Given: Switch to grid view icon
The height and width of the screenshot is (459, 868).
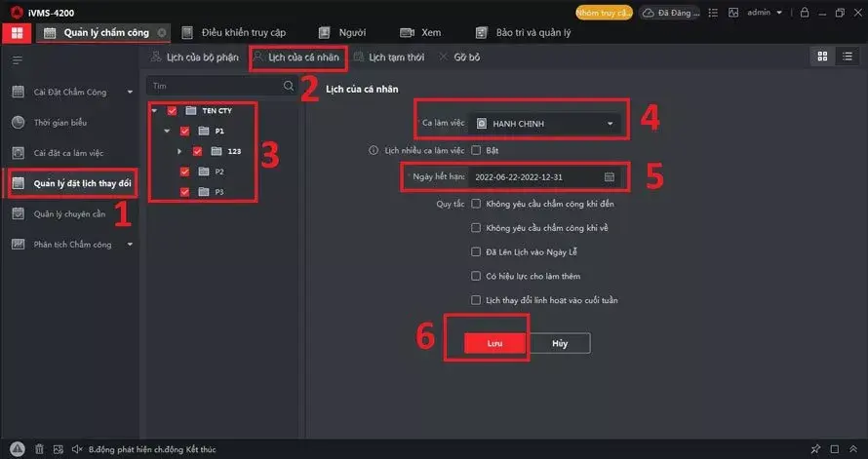Looking at the screenshot, I should pos(822,57).
